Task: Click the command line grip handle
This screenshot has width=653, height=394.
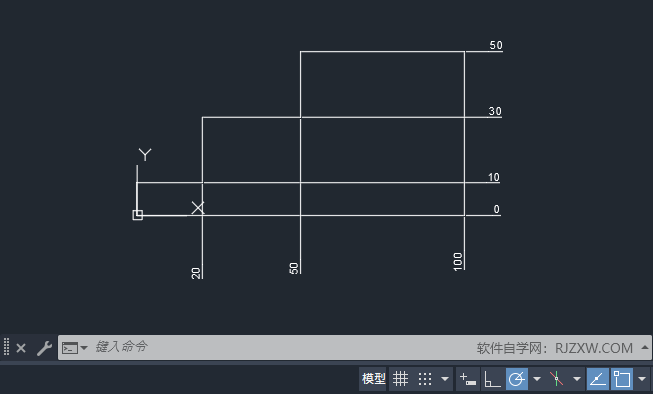Action: [x=6, y=347]
